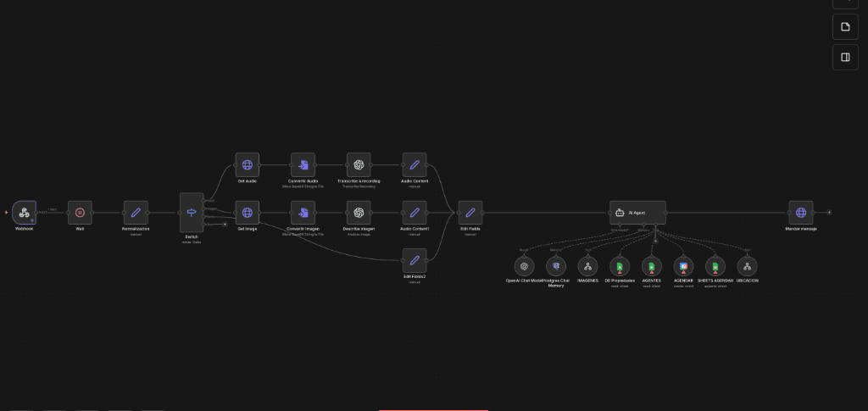Click the Wait node pause icon
Viewport: 868px width, 411px height.
tap(80, 213)
